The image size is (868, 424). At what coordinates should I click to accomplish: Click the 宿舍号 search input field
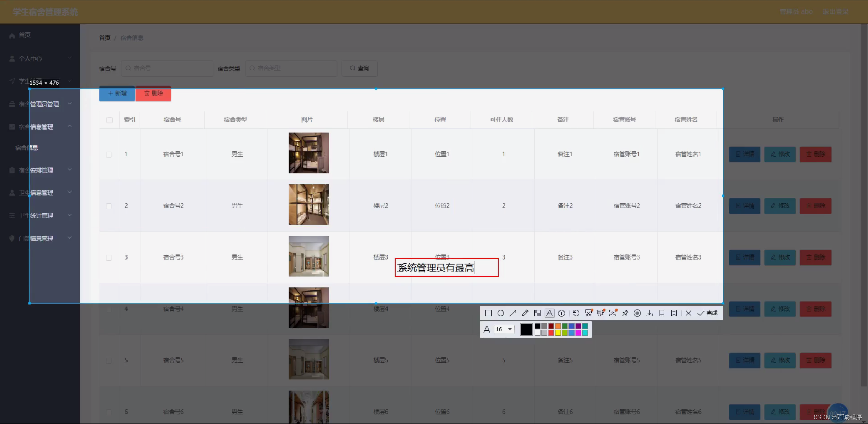tap(167, 68)
